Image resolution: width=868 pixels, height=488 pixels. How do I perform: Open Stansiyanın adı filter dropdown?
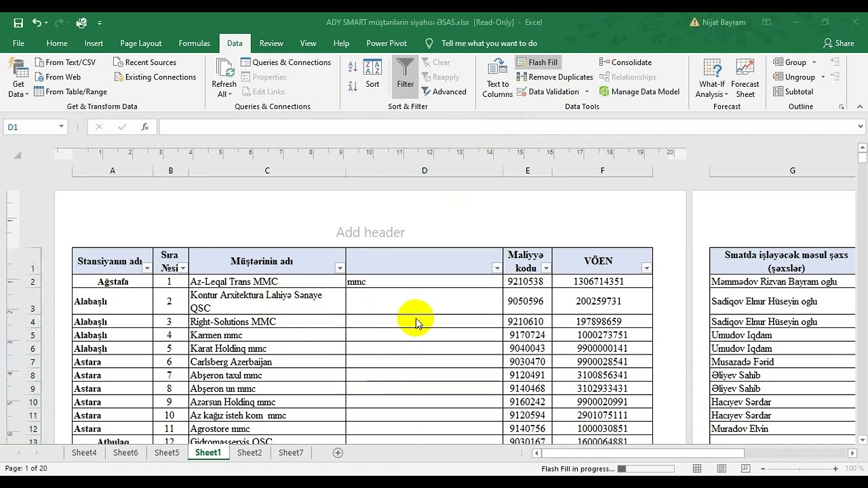147,268
